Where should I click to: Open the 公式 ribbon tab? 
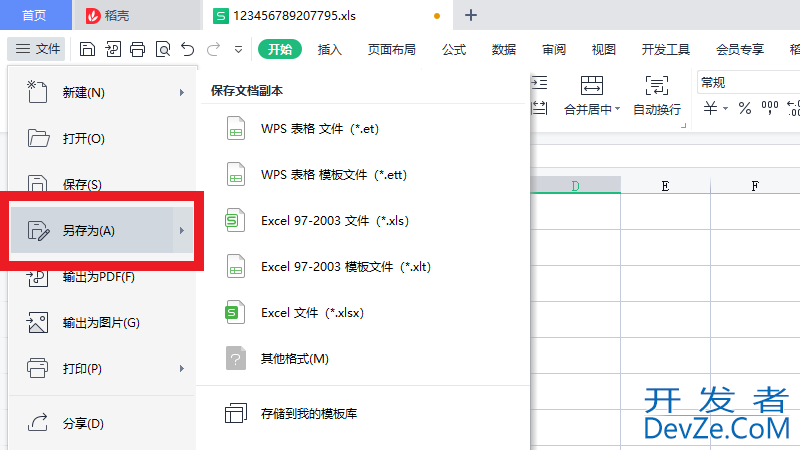pyautogui.click(x=454, y=49)
